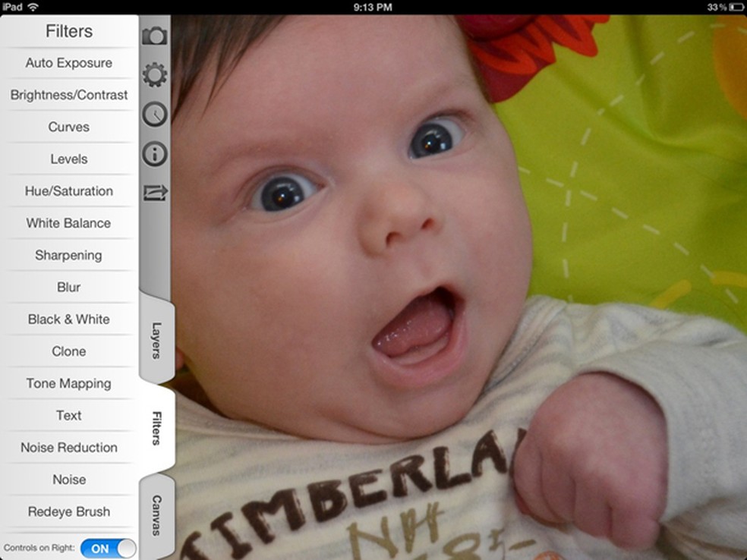Show image info with the i icon
747x560 pixels.
155,154
